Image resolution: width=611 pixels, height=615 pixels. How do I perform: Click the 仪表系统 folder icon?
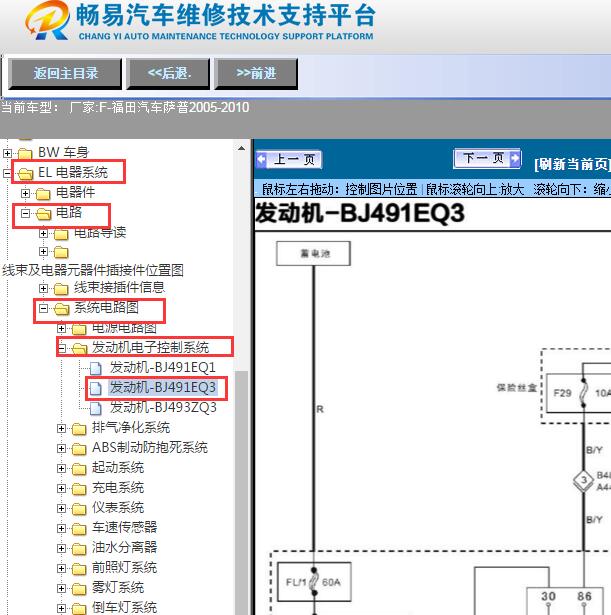(79, 509)
